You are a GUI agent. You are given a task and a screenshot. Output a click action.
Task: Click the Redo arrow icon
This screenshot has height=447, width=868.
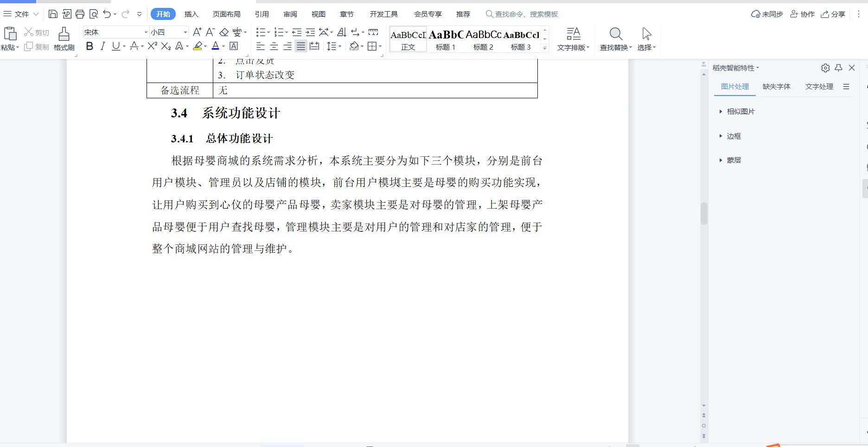[x=125, y=14]
